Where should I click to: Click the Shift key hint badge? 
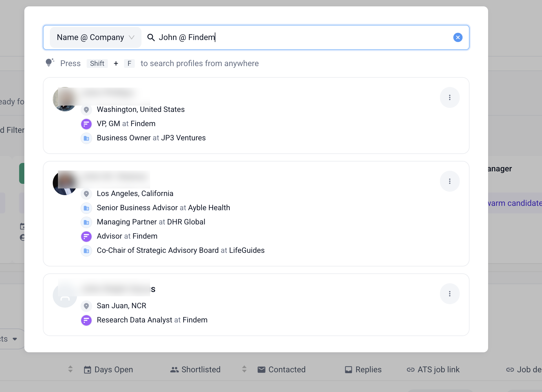(x=97, y=63)
